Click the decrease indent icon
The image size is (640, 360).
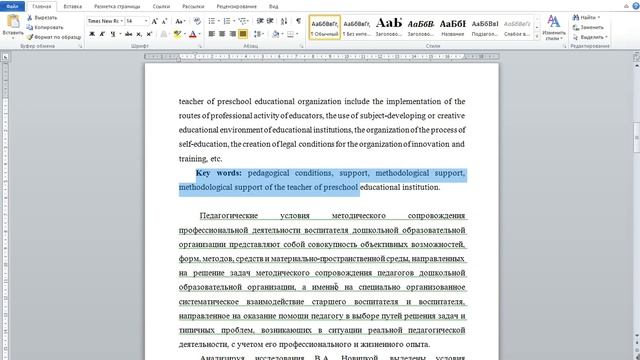click(x=260, y=21)
